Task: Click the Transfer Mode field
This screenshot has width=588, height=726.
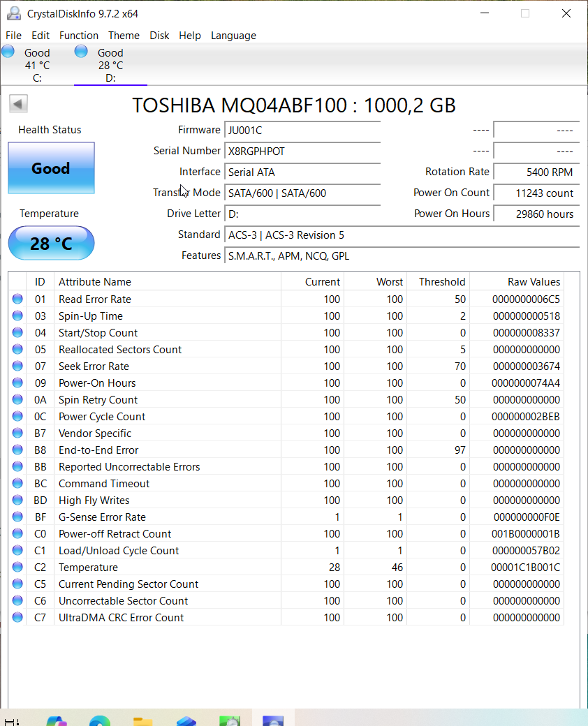Action: [x=302, y=193]
